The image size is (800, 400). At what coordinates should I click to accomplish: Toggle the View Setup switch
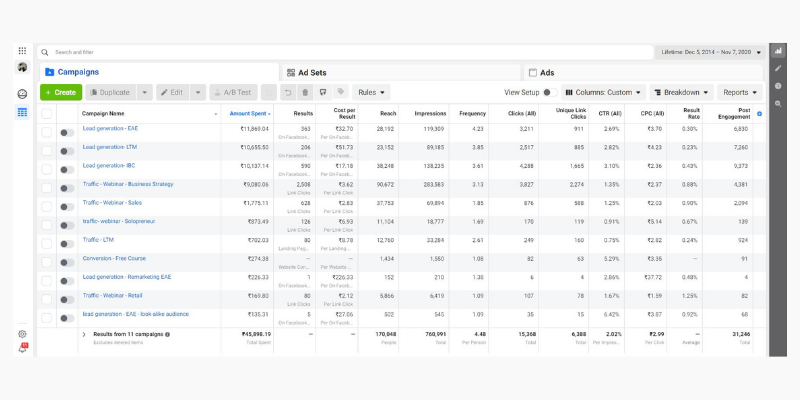[549, 92]
